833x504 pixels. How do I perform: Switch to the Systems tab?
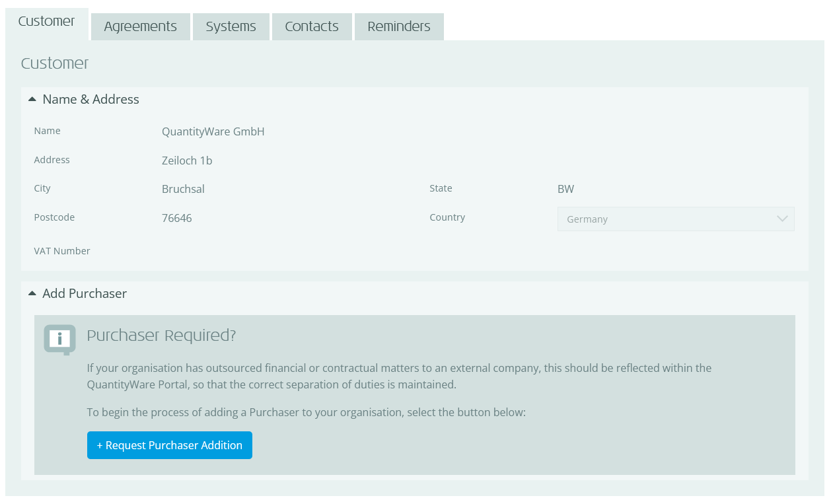coord(231,26)
